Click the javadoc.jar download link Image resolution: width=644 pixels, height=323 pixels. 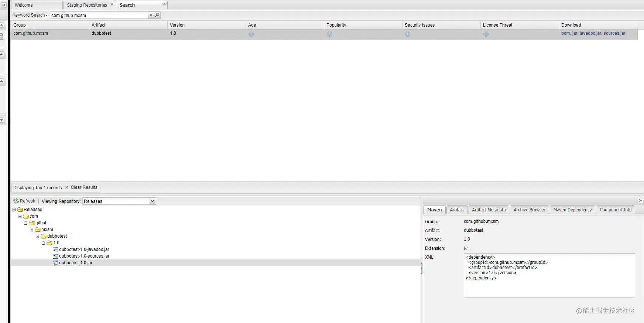pos(590,33)
